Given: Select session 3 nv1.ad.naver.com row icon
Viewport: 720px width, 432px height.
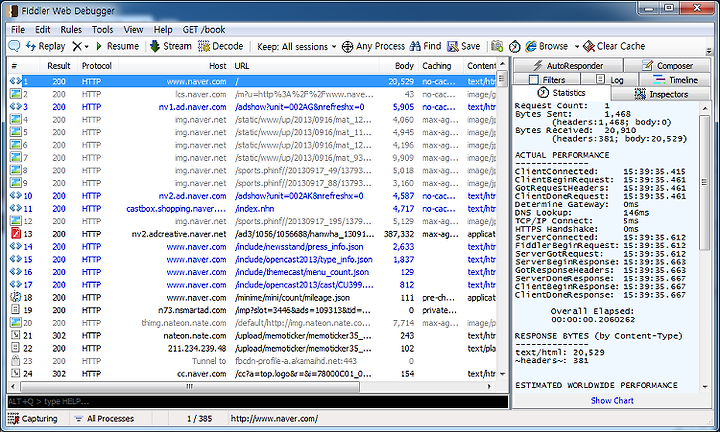Looking at the screenshot, I should click(16, 107).
